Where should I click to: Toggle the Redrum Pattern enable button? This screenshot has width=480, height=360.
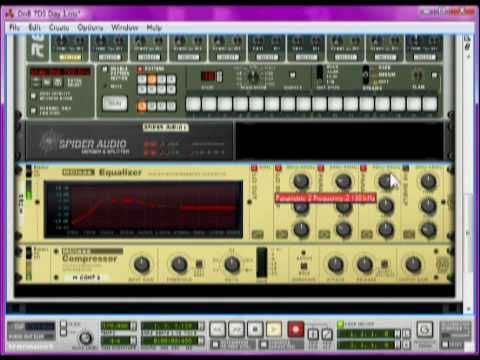(x=140, y=69)
